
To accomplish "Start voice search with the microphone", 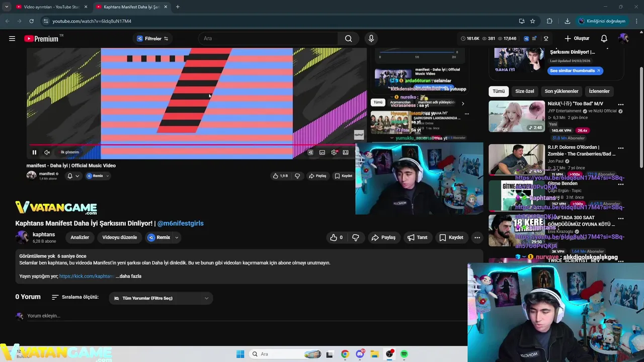I will [x=371, y=39].
